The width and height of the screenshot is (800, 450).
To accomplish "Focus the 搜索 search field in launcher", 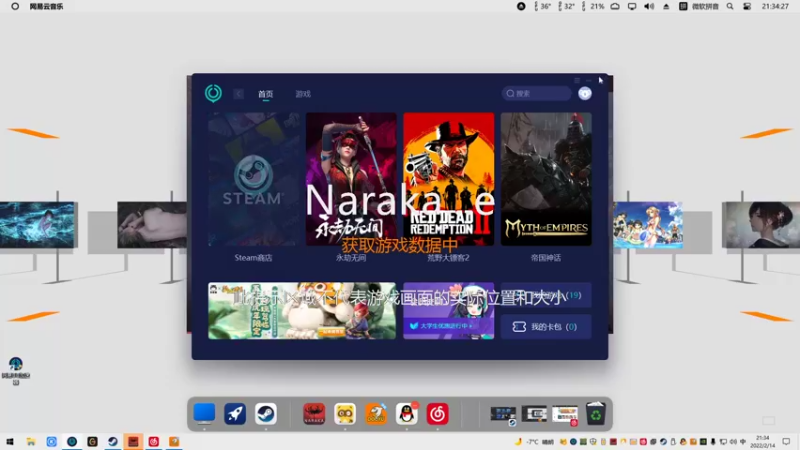I will 536,93.
